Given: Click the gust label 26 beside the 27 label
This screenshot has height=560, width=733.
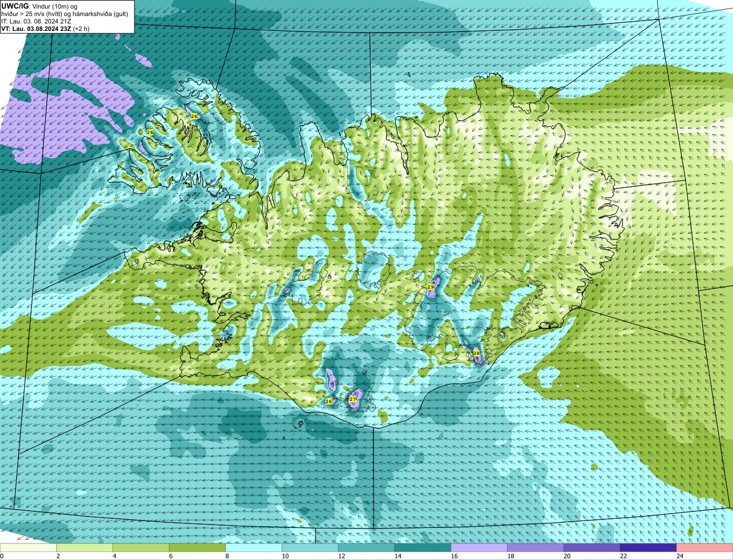Looking at the screenshot, I should point(329,401).
